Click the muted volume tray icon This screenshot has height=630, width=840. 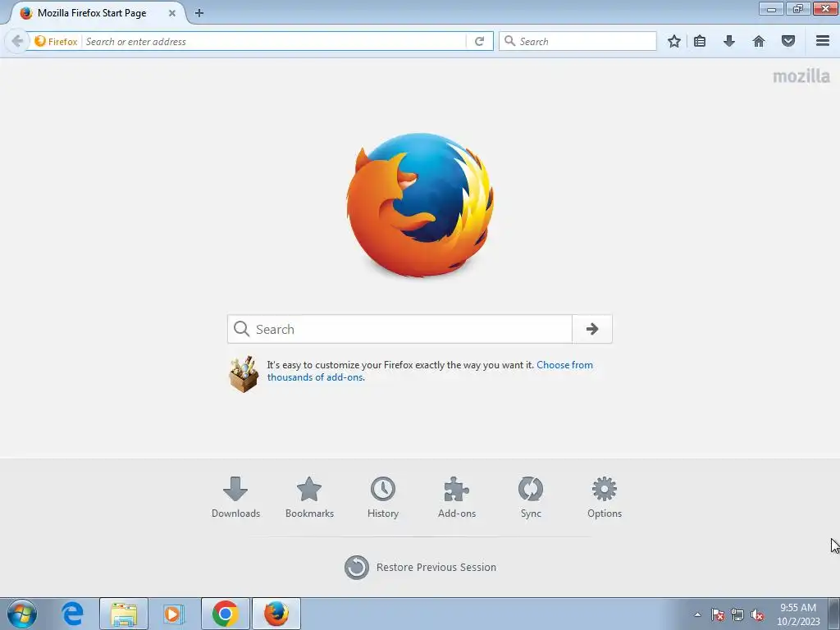(757, 614)
